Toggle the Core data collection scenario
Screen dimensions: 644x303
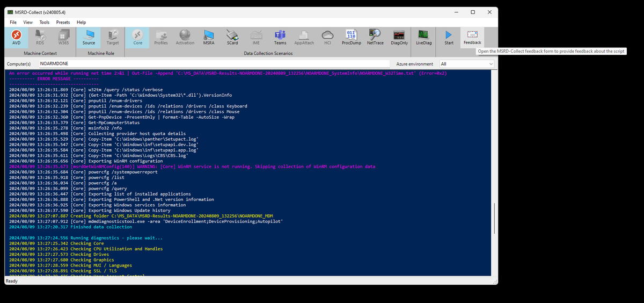click(x=138, y=37)
